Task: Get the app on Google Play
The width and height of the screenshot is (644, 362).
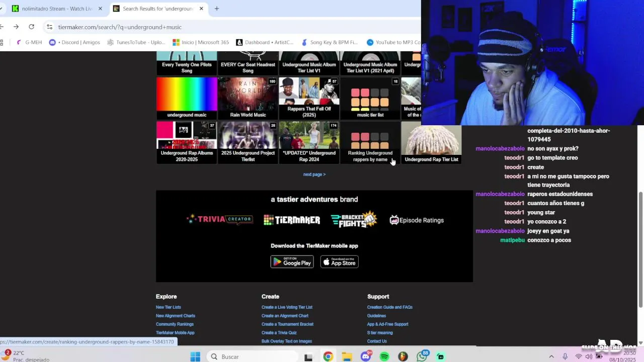Action: [x=292, y=262]
